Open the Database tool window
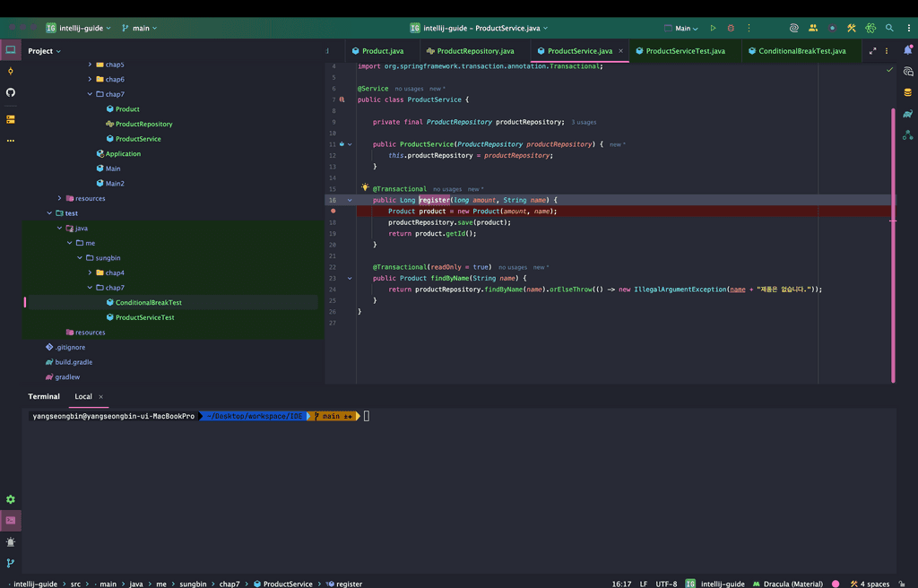Screen dimensions: 918x588 click(x=908, y=92)
